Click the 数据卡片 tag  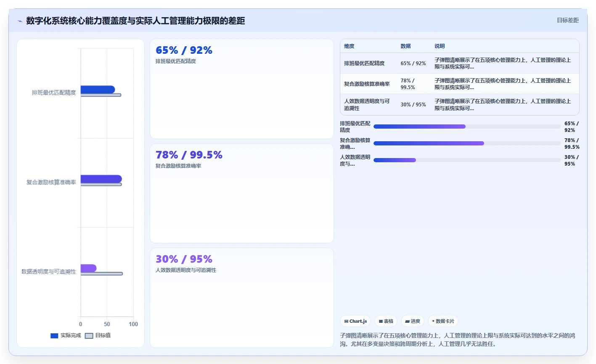click(x=443, y=321)
